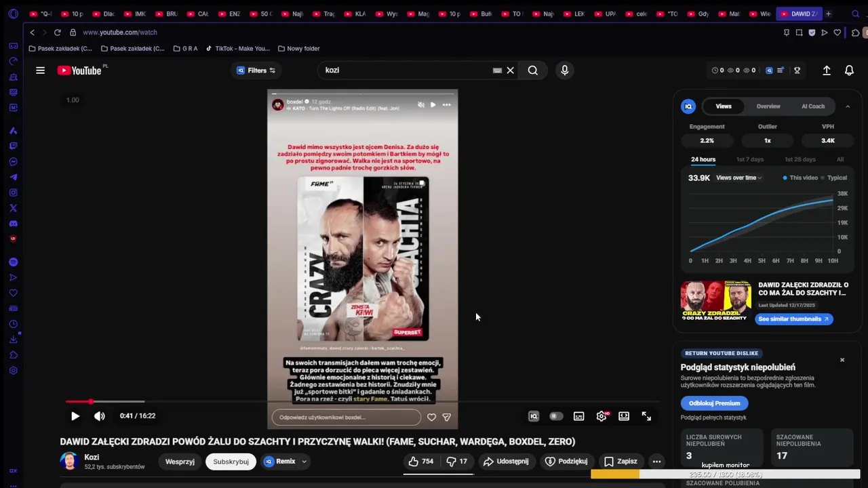The width and height of the screenshot is (868, 488).
Task: Open Spotify player in the Opera sidebar
Action: click(x=13, y=262)
